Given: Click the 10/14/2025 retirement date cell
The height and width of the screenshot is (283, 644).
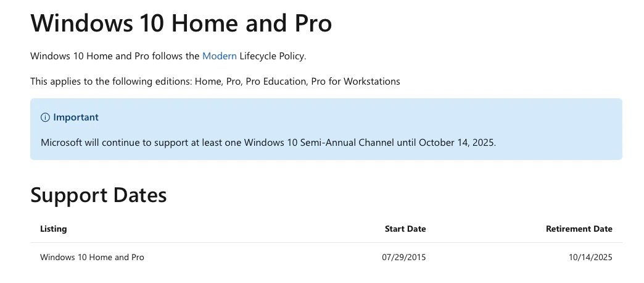Looking at the screenshot, I should 590,258.
